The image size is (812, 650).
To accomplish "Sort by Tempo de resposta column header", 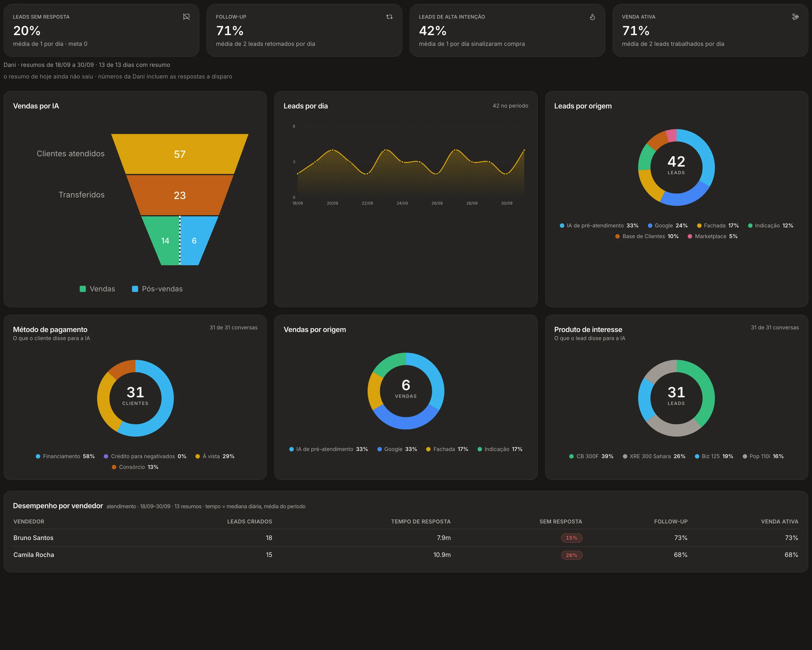I will (421, 521).
